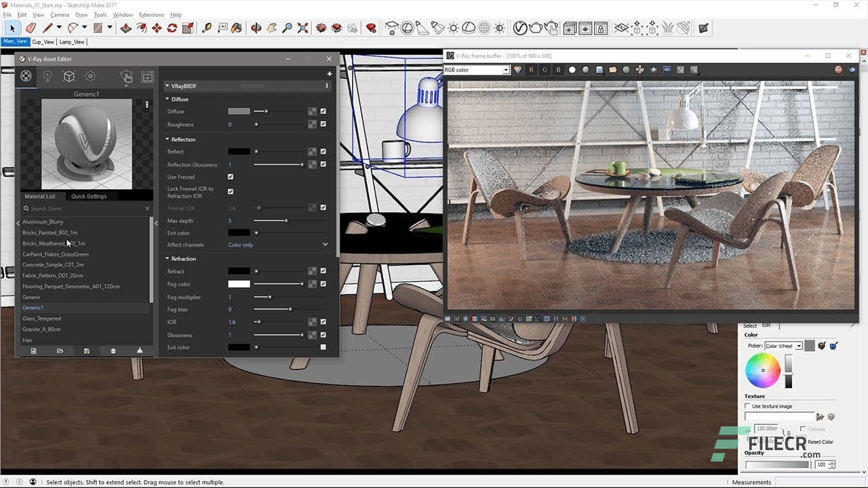Select the Lights category icon
The height and width of the screenshot is (488, 868).
pos(47,76)
